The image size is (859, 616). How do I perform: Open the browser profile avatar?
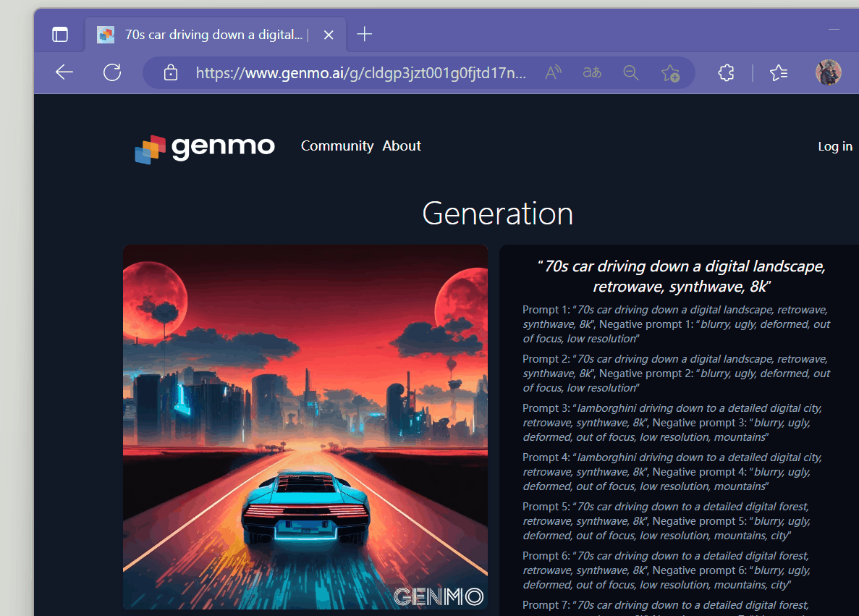pyautogui.click(x=828, y=72)
